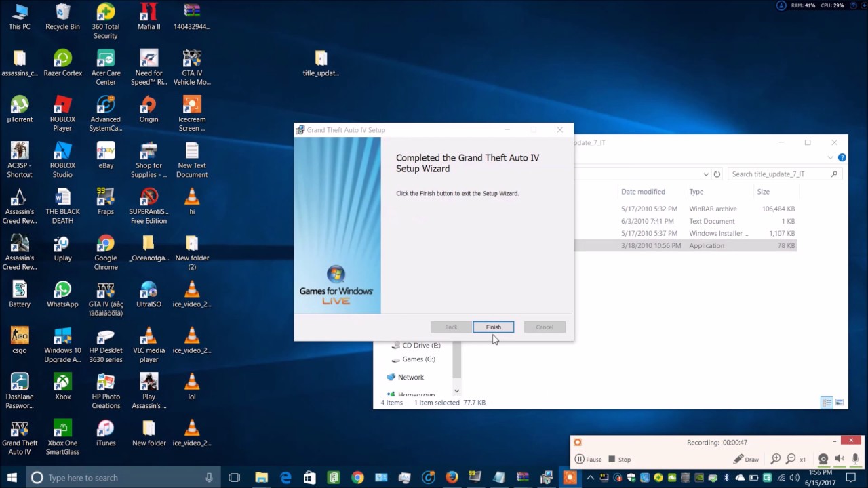This screenshot has height=488, width=868.
Task: Open Firefox from the taskbar
Action: (452, 477)
